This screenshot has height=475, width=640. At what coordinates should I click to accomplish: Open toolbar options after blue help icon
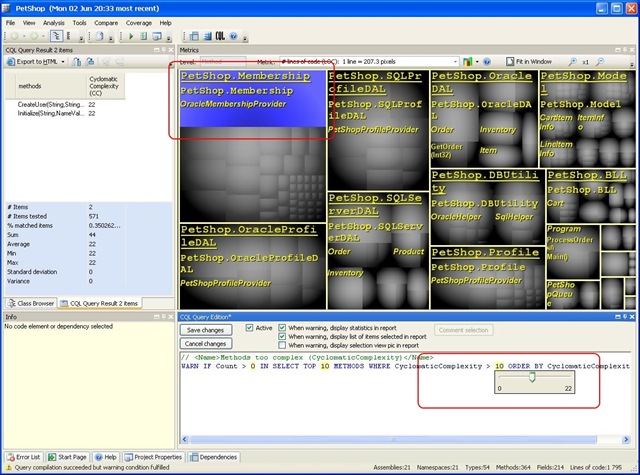pos(244,38)
